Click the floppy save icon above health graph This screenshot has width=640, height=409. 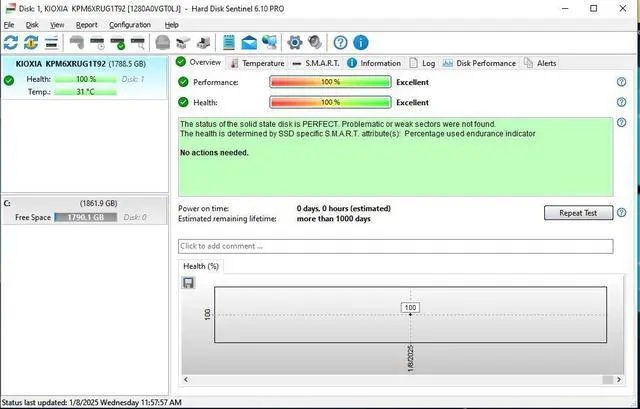coord(188,283)
